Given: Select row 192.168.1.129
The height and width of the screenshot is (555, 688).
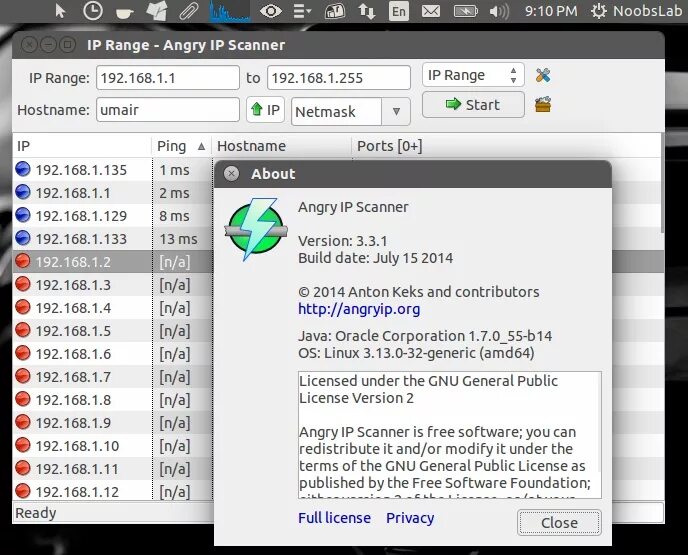Looking at the screenshot, I should click(113, 216).
